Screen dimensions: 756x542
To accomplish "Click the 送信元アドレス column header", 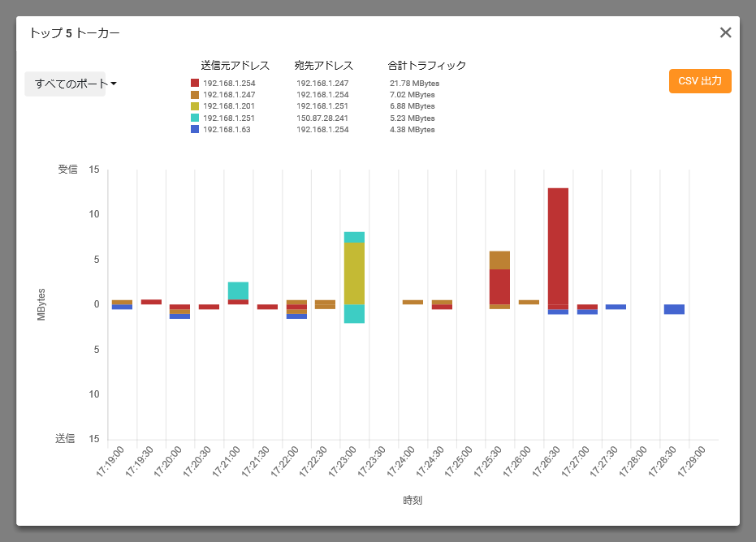I will click(x=235, y=65).
